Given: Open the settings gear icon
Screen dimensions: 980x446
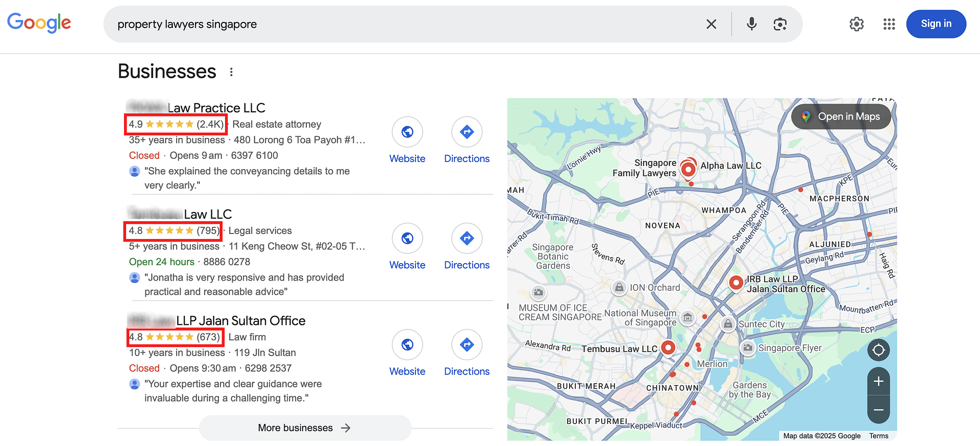Looking at the screenshot, I should [856, 24].
